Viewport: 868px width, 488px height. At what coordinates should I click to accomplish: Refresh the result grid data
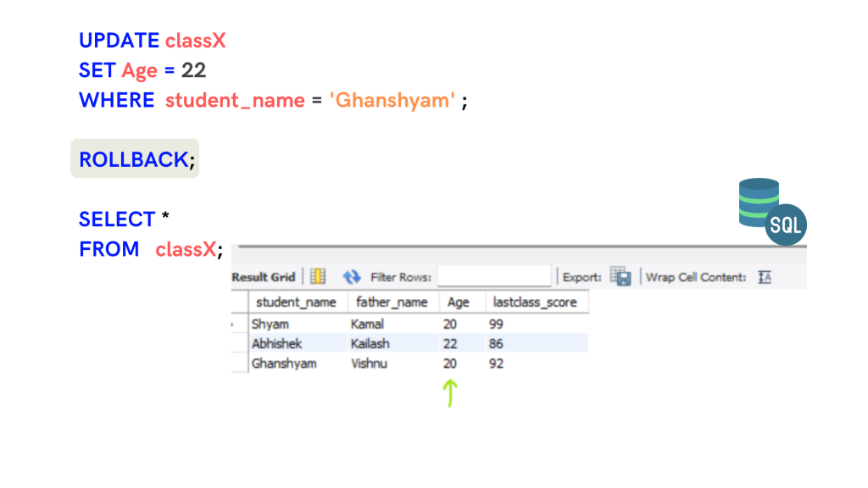tap(352, 276)
